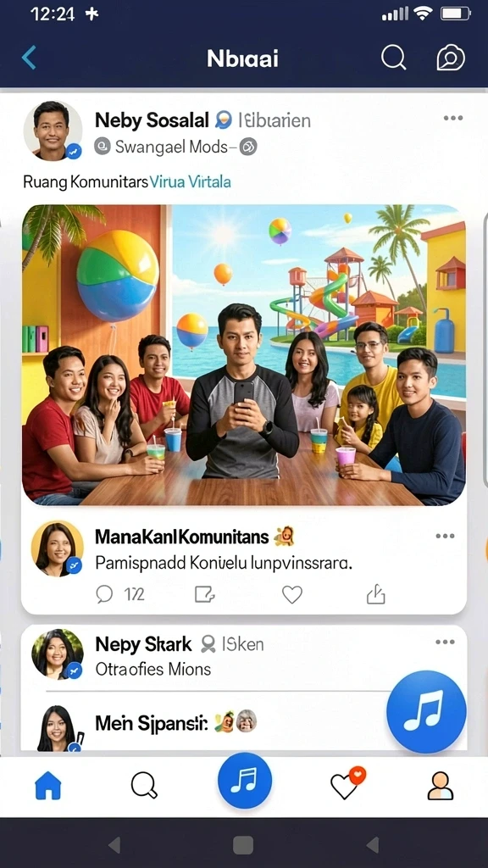The height and width of the screenshot is (868, 488).
Task: Tap the Virua Virtala link in the caption
Action: pos(191,182)
